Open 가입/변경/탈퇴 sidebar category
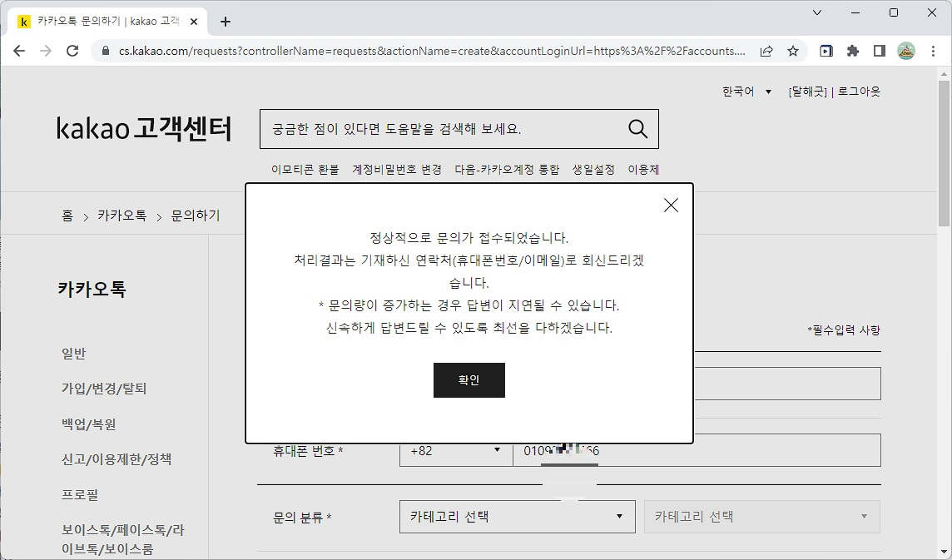 coord(104,389)
